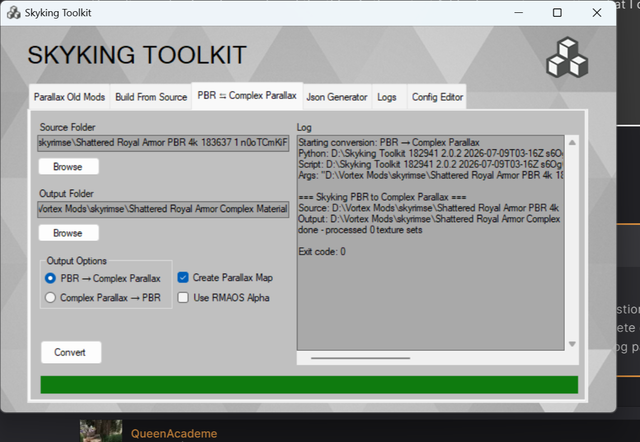The image size is (640, 442).
Task: Click the SKYKING TOOLKIT heading
Action: click(x=137, y=55)
